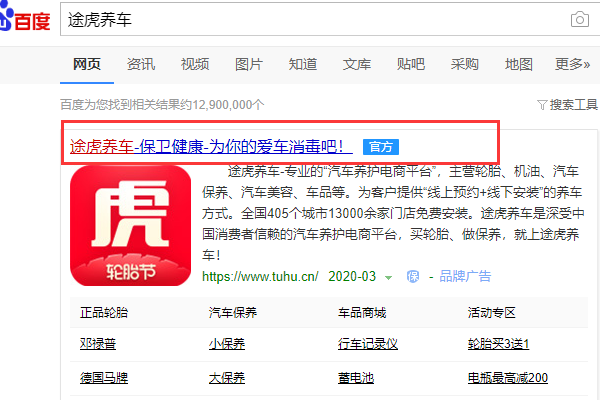Click the 官方 official badge
The width and height of the screenshot is (600, 400).
[x=381, y=147]
